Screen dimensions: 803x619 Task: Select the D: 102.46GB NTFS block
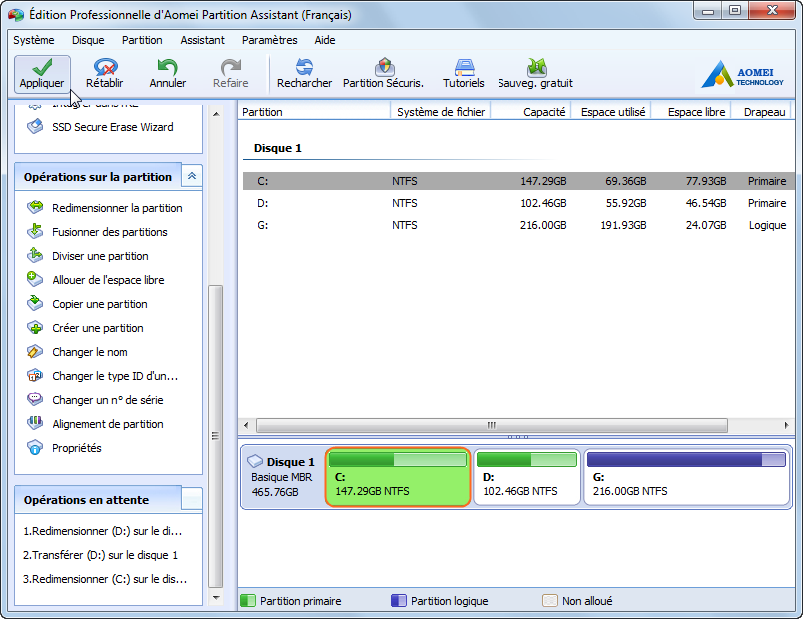527,477
